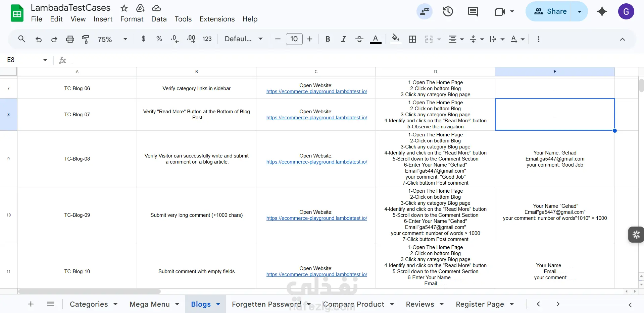Open the Insert menu

103,19
